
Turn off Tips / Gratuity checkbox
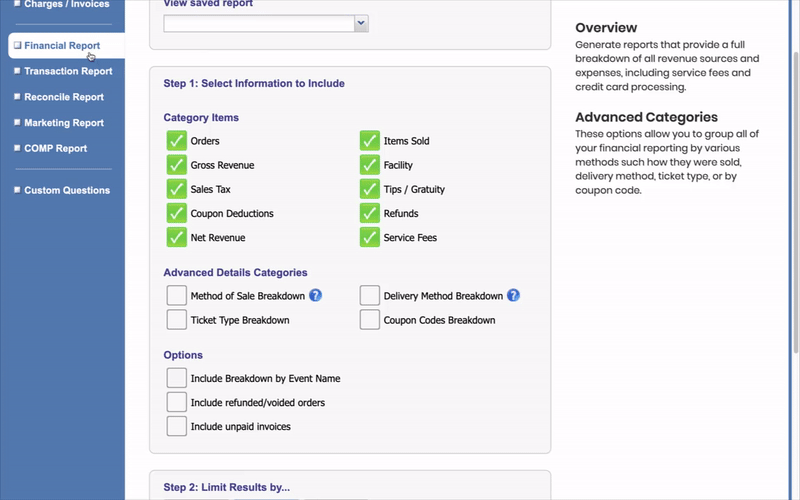pyautogui.click(x=370, y=189)
